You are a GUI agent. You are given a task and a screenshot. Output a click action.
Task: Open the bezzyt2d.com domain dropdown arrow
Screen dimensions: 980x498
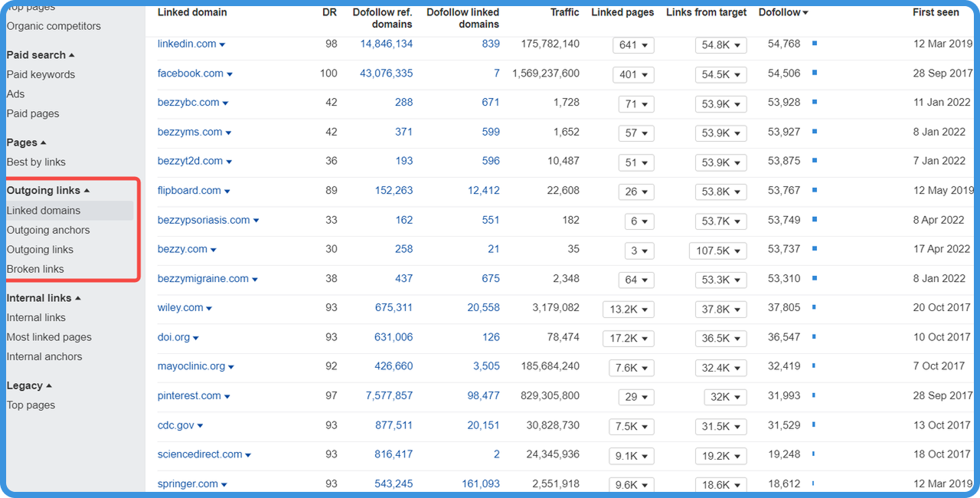pyautogui.click(x=229, y=162)
